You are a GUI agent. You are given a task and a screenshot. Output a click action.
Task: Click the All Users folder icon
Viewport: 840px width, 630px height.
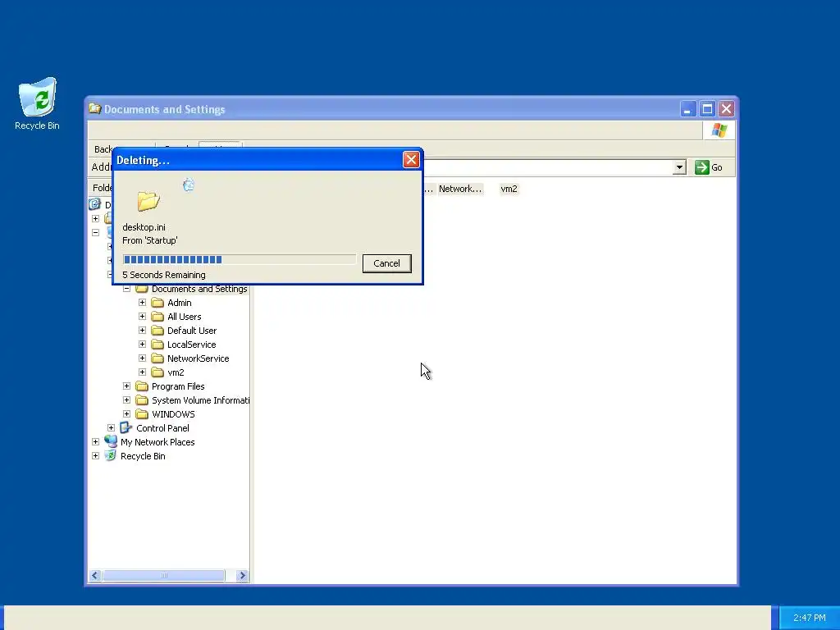click(x=157, y=317)
